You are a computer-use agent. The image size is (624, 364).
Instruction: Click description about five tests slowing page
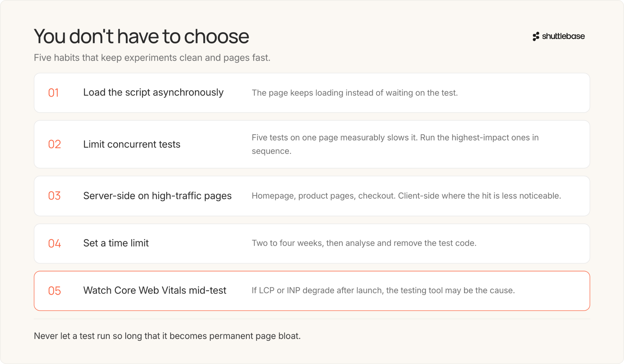coord(395,144)
